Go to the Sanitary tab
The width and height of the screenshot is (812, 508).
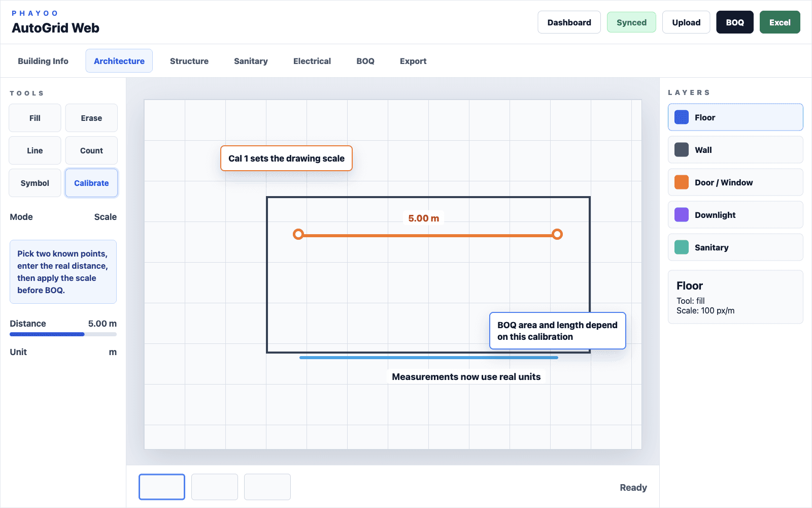point(251,61)
